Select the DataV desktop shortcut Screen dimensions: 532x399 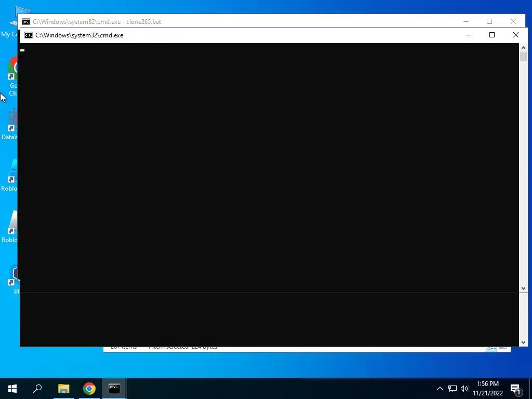[9, 124]
